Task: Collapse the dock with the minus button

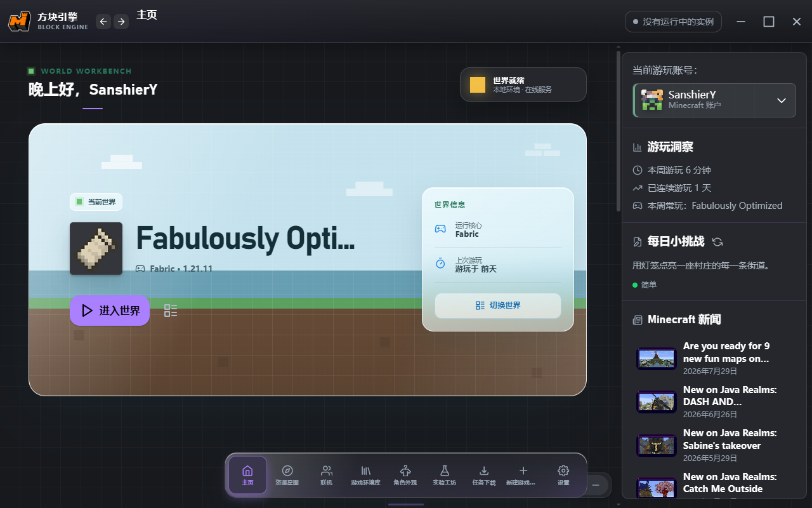Action: [x=596, y=485]
